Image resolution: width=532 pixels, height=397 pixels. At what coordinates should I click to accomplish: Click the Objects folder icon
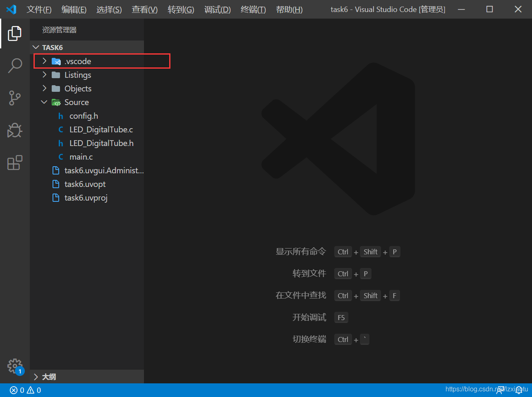coord(56,88)
